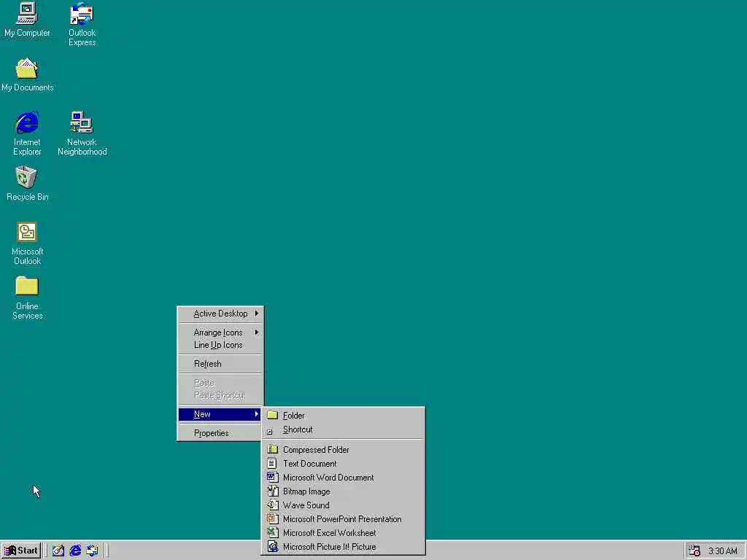Open Properties from the context menu

click(220, 433)
